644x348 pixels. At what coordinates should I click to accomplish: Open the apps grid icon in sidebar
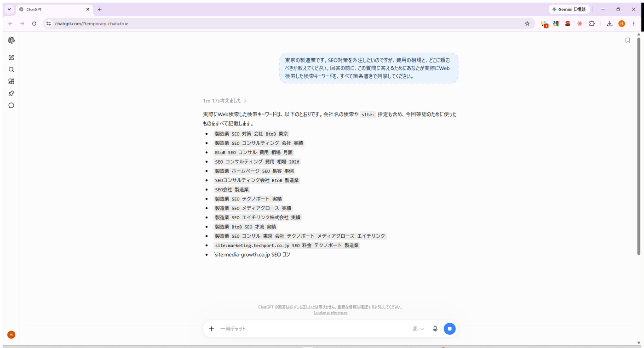pos(11,81)
